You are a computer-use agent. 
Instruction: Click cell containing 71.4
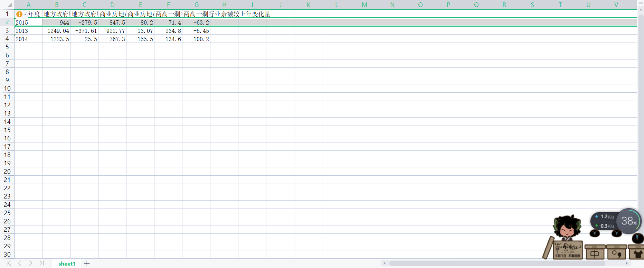pos(168,22)
